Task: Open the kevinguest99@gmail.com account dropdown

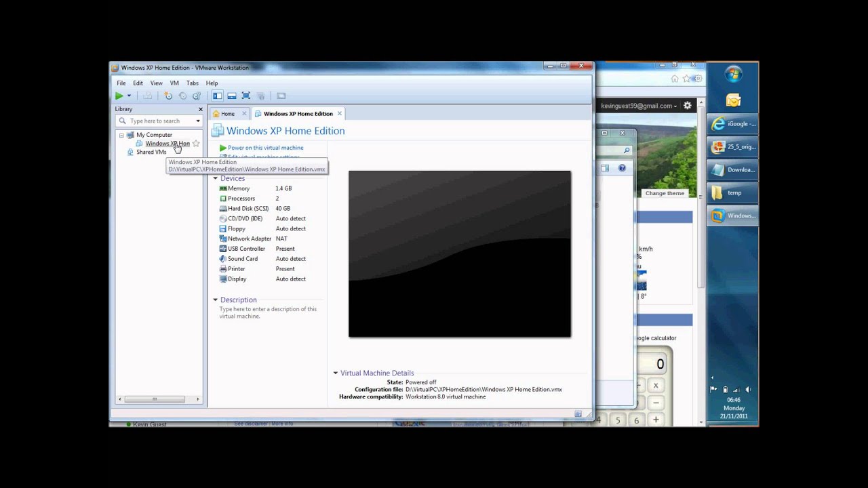Action: 639,106
